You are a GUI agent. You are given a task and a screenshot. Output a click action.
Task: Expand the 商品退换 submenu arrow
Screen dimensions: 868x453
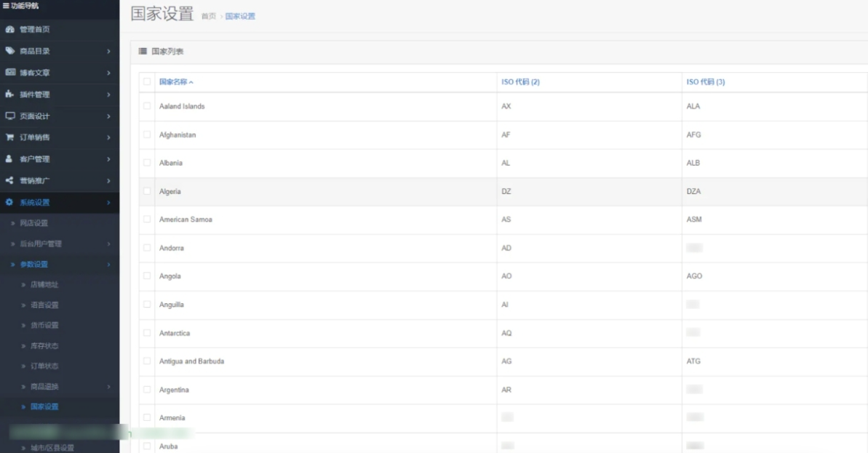point(108,386)
